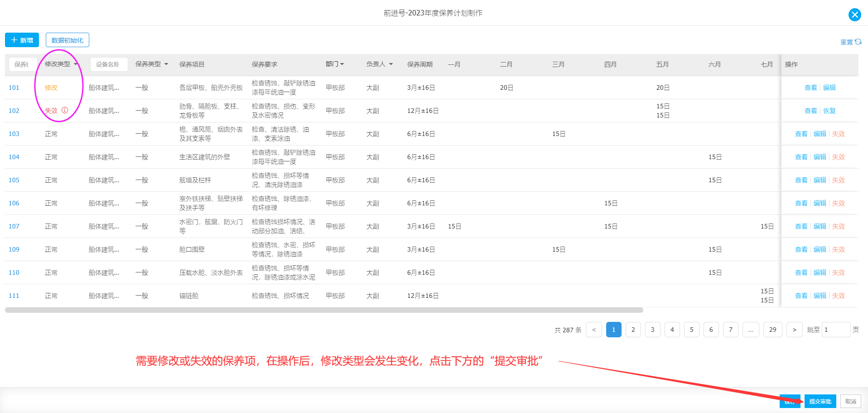Open the 修改类型 column filter dropdown
The height and width of the screenshot is (413, 868).
76,64
